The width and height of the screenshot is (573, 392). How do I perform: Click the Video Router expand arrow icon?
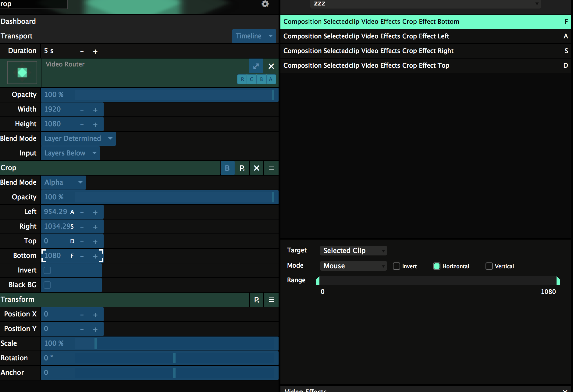tap(256, 66)
